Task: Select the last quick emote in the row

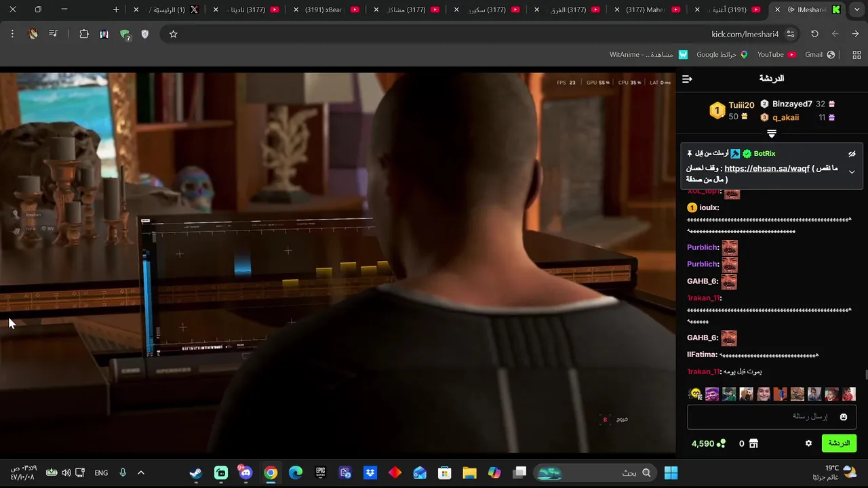Action: point(849,394)
